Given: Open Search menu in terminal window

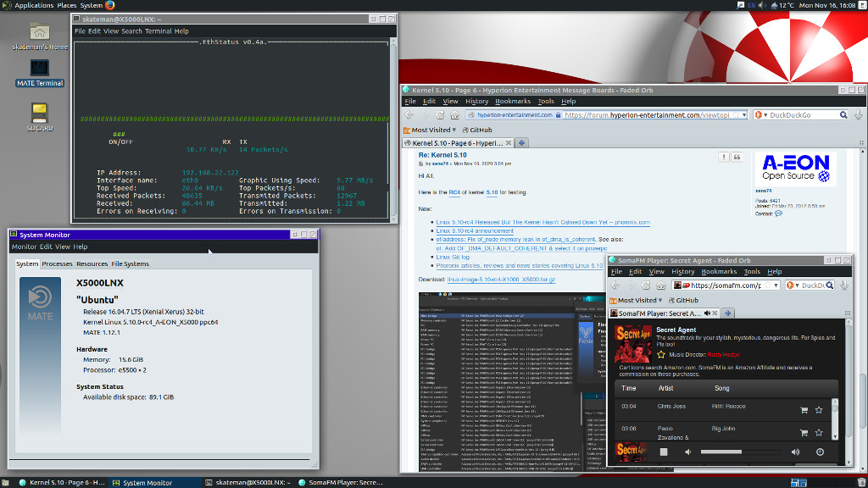Looking at the screenshot, I should (x=131, y=31).
